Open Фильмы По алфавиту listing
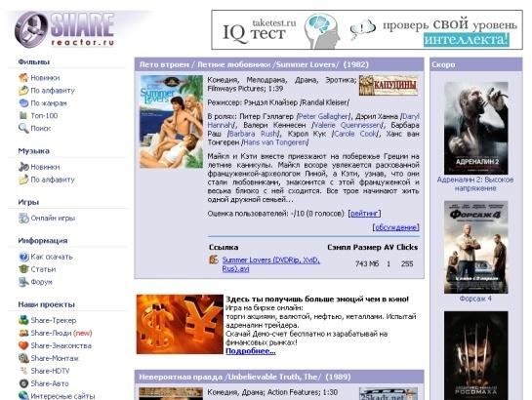 53,91
